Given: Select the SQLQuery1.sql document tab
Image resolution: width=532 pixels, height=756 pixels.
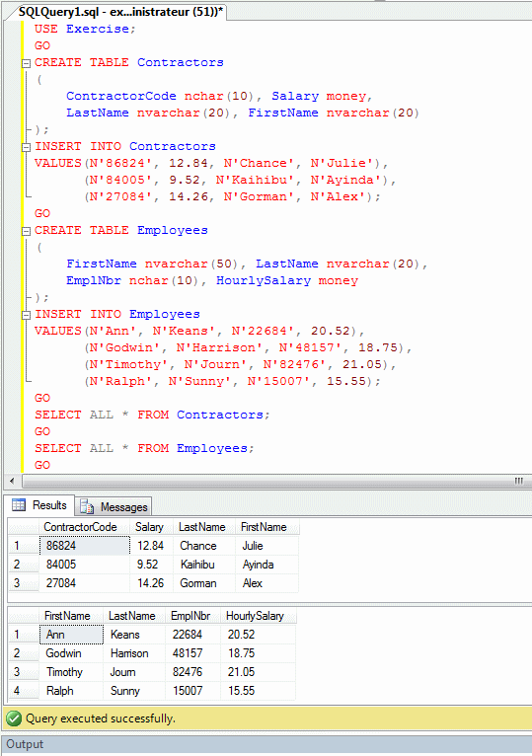Looking at the screenshot, I should (120, 12).
